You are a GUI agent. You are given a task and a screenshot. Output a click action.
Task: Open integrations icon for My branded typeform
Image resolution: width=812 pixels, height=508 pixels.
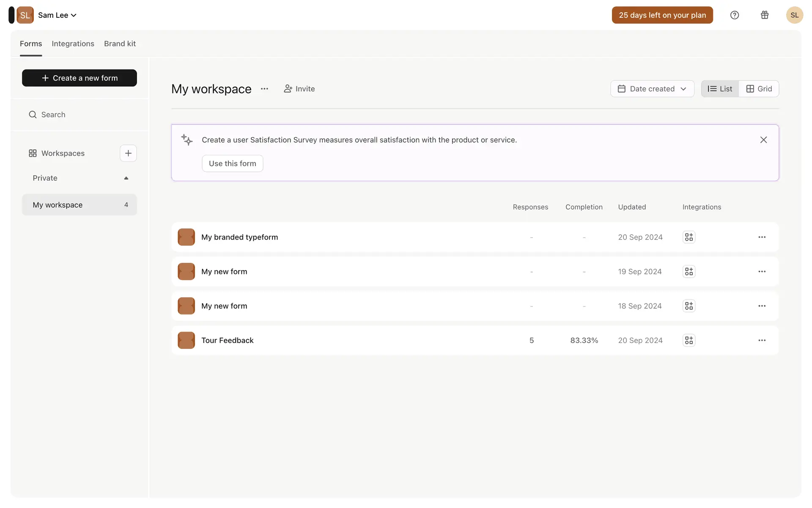point(689,237)
